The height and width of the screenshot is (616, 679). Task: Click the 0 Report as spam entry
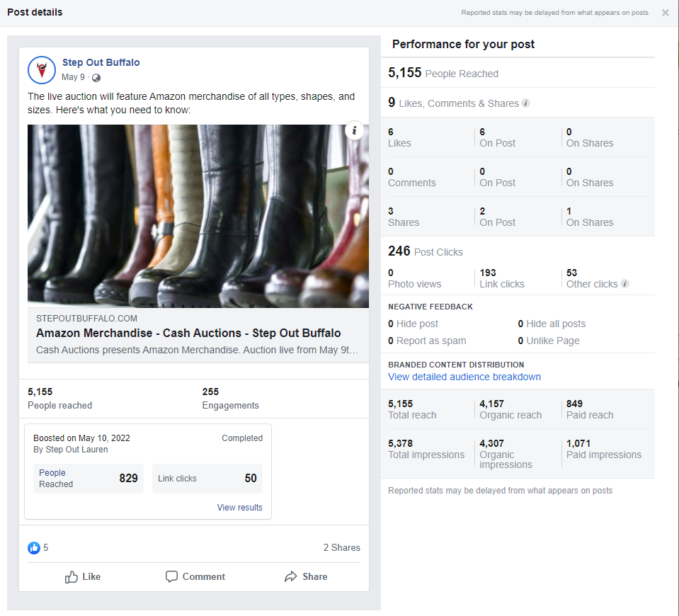[427, 341]
